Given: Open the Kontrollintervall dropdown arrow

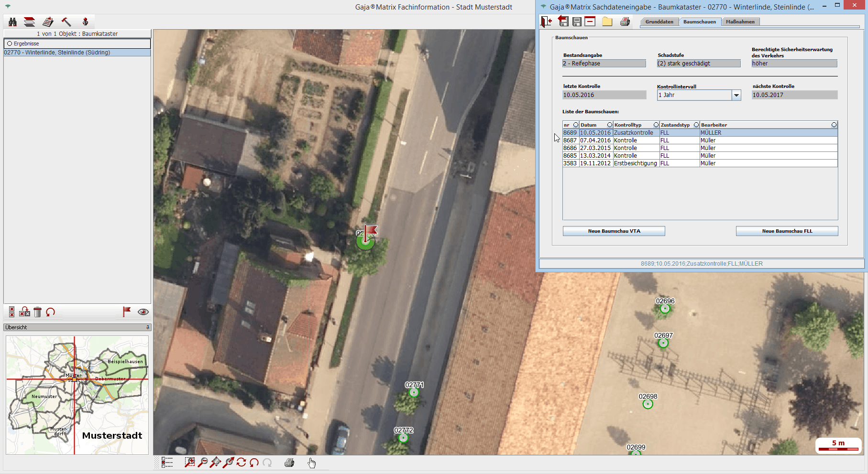Looking at the screenshot, I should [736, 95].
